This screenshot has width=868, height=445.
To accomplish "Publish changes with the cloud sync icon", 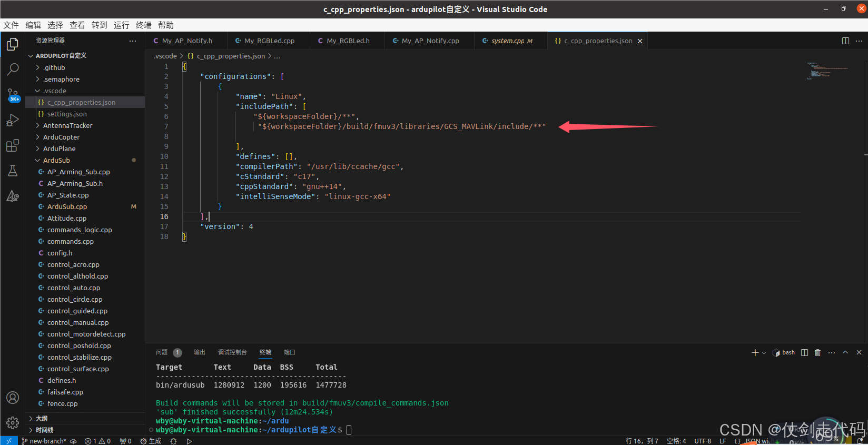I will click(x=73, y=441).
